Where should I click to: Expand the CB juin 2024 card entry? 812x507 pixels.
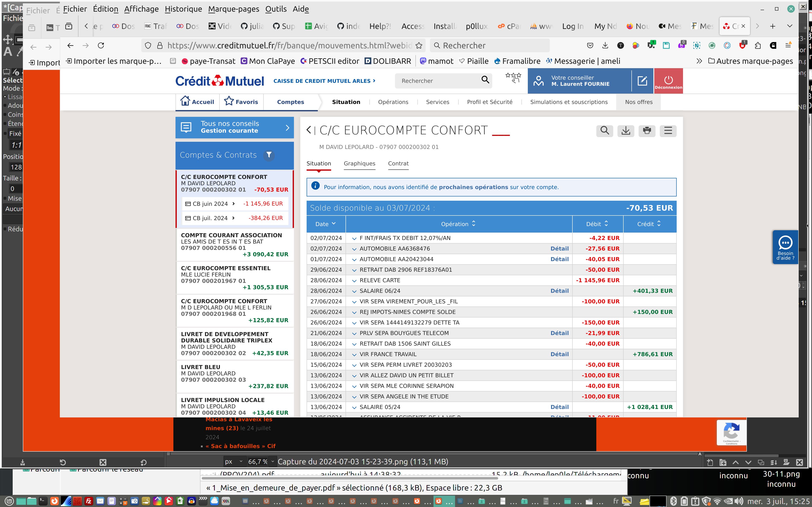[x=233, y=204]
